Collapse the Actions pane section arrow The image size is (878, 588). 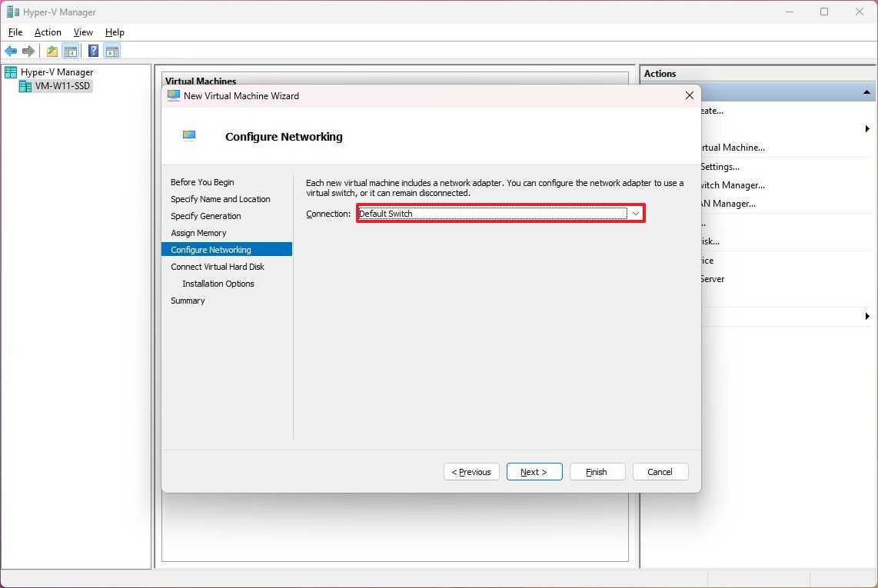pos(866,92)
